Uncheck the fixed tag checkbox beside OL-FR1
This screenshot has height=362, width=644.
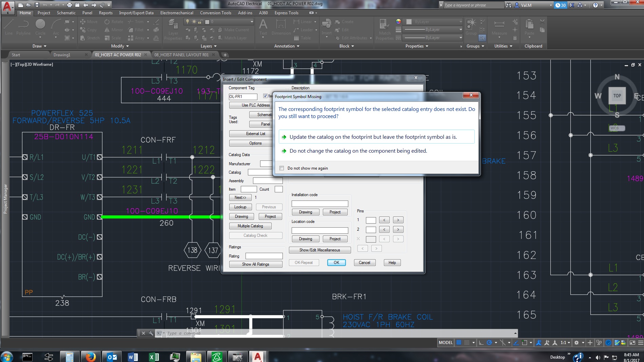pos(266,96)
